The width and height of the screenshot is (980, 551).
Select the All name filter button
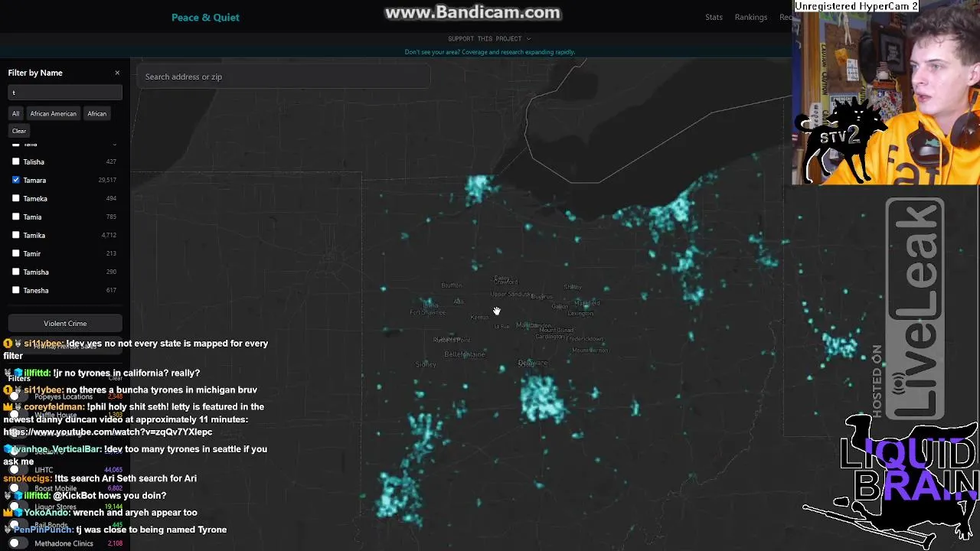click(x=15, y=113)
